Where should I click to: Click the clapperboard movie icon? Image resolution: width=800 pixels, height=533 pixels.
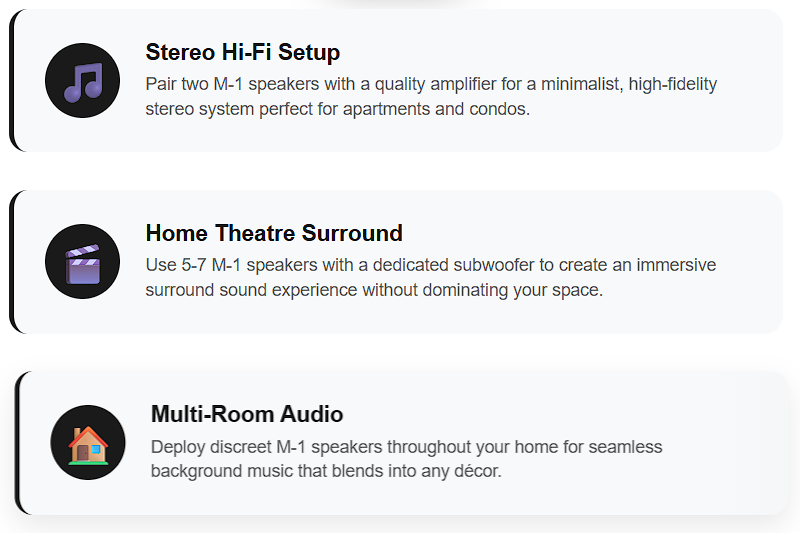click(x=83, y=262)
